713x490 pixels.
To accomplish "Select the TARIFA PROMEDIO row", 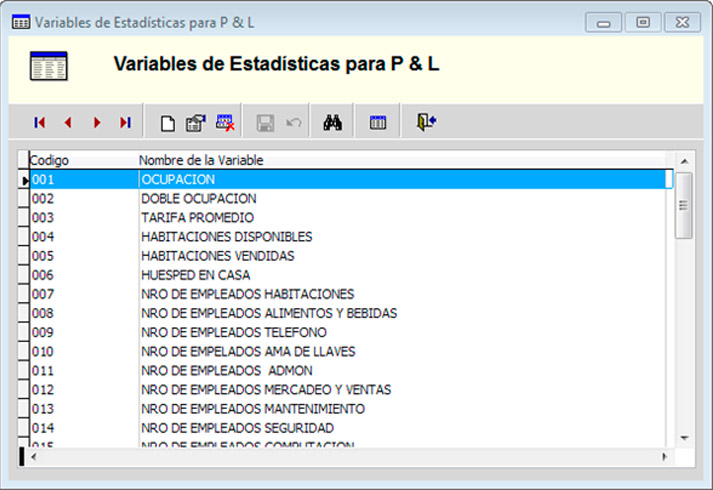I will 197,218.
